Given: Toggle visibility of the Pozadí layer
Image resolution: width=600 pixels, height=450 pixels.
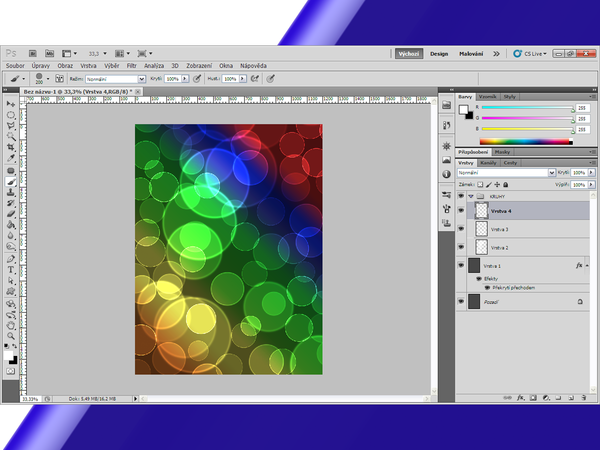Looking at the screenshot, I should (x=461, y=300).
